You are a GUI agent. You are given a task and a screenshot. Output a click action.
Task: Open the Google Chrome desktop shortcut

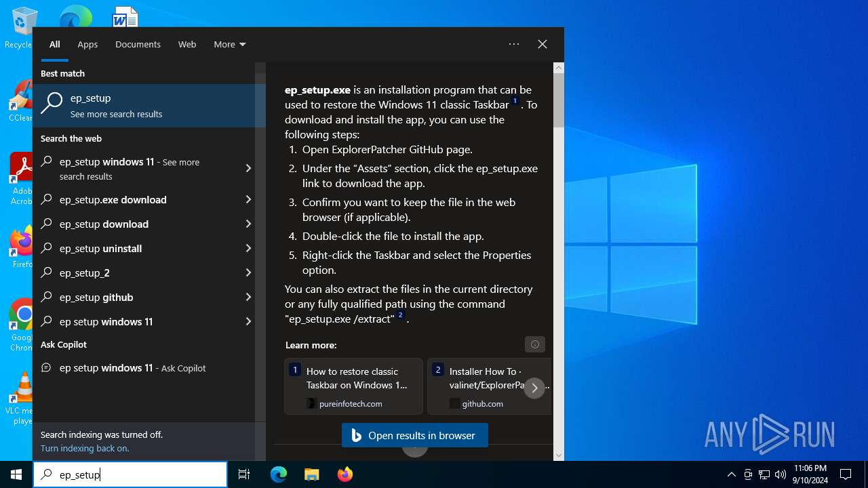pyautogui.click(x=21, y=325)
